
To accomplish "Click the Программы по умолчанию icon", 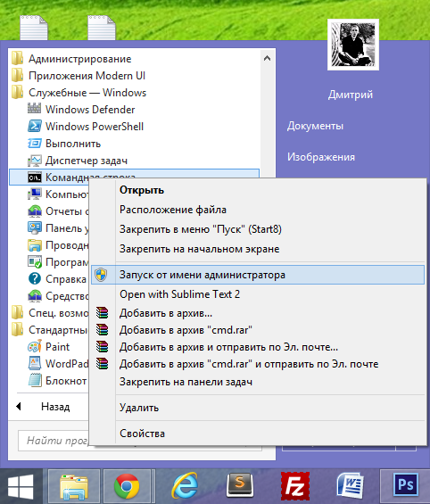I will tap(35, 262).
